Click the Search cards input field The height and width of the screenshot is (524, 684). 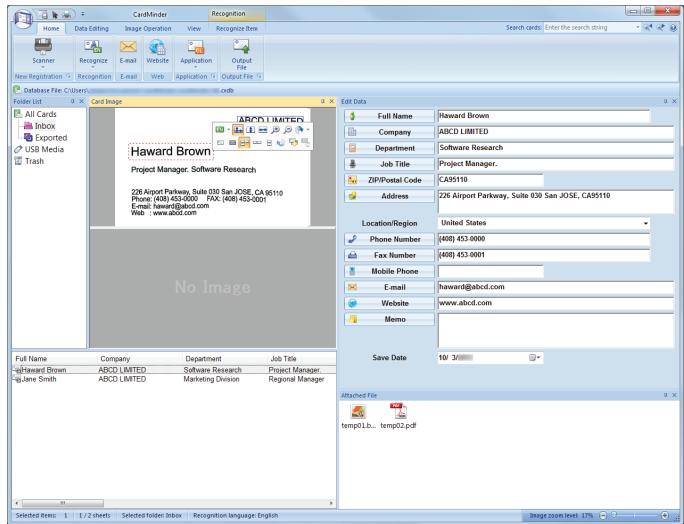589,27
